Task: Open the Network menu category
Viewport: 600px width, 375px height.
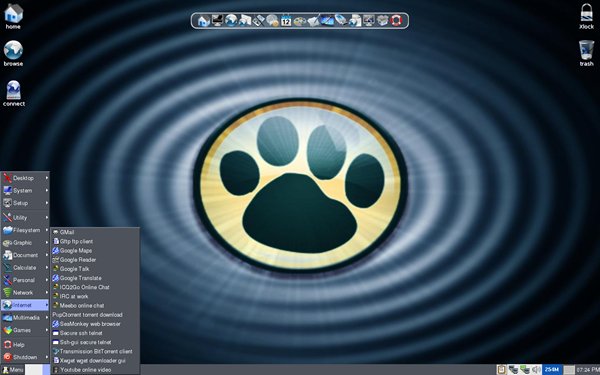Action: click(25, 293)
